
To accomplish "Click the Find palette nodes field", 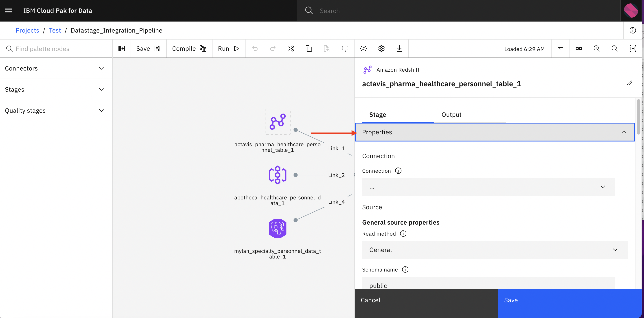I will pyautogui.click(x=56, y=49).
